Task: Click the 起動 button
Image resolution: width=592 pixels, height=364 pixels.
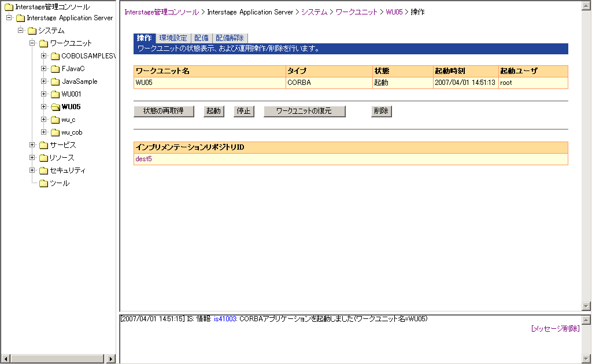Action: 214,112
